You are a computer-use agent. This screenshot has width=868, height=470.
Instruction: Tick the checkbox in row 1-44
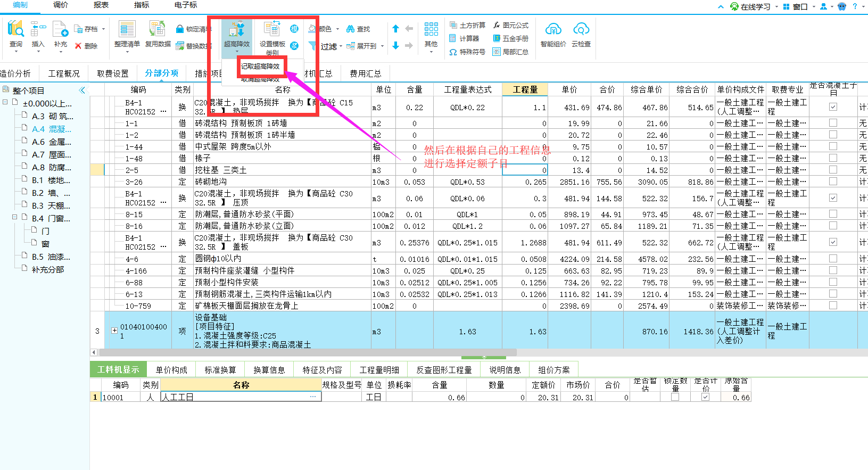833,146
